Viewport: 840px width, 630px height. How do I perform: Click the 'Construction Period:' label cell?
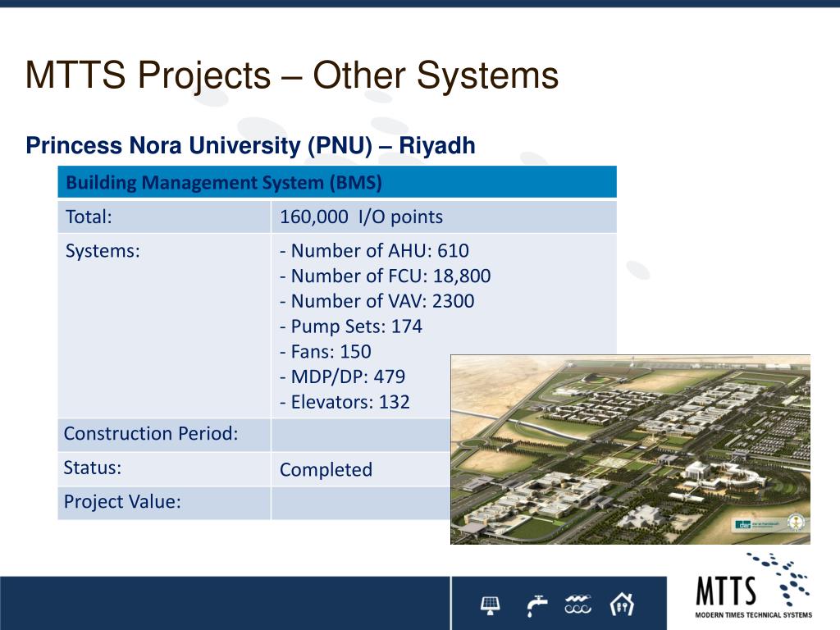[164, 435]
